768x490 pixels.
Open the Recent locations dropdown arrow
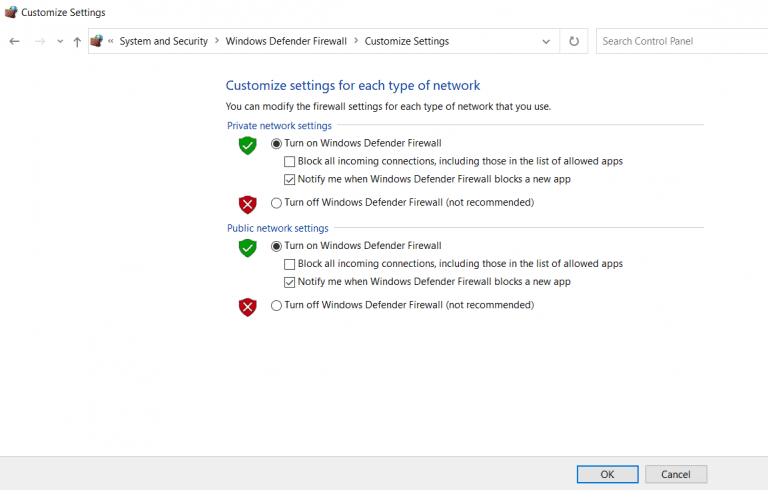[60, 41]
